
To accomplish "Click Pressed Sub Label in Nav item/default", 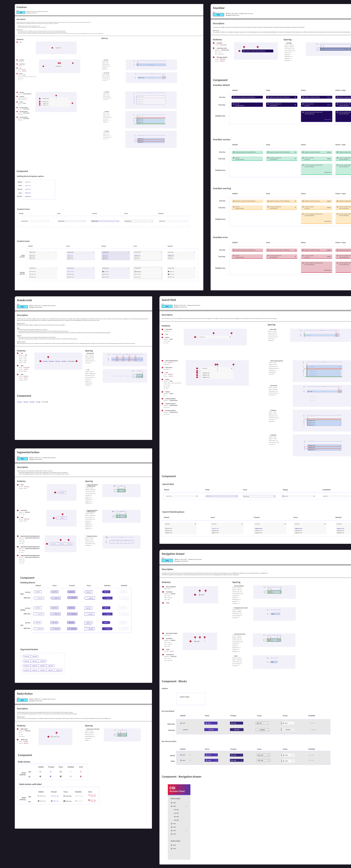I will point(237,729).
